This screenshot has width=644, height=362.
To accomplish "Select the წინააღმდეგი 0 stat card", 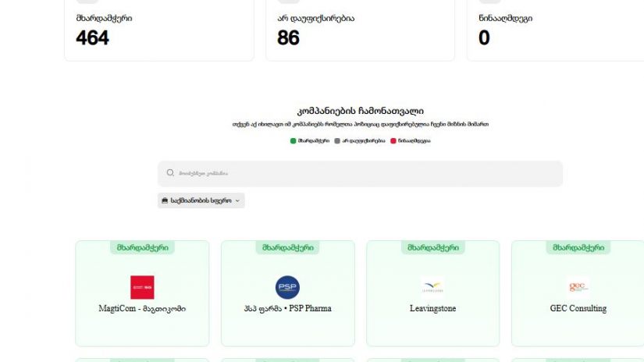I will (556, 30).
